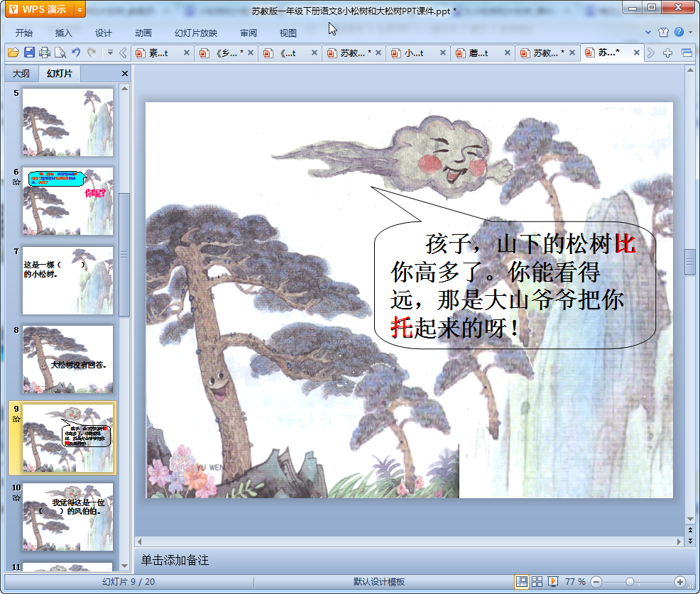Undo the last action
This screenshot has height=594, width=700.
76,53
